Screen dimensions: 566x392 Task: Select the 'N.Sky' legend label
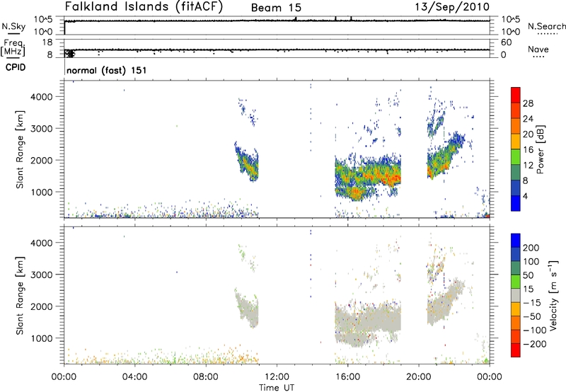coord(13,26)
